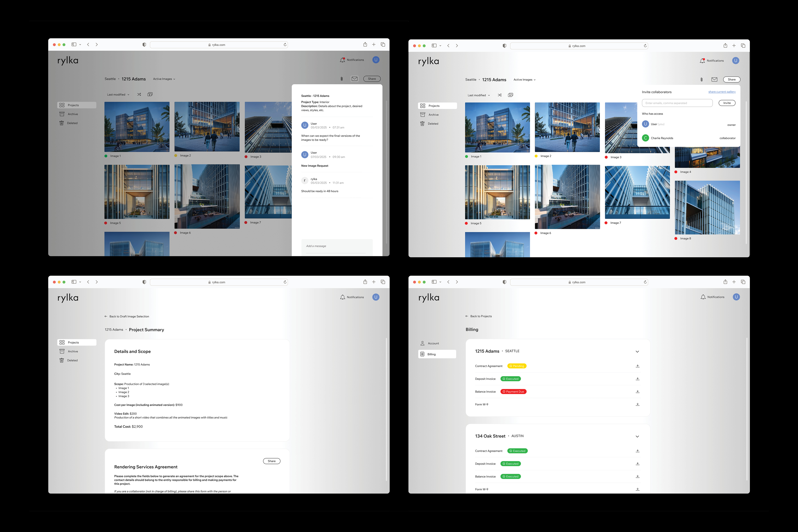Open the share current gallery link
The width and height of the screenshot is (798, 532).
pos(722,92)
